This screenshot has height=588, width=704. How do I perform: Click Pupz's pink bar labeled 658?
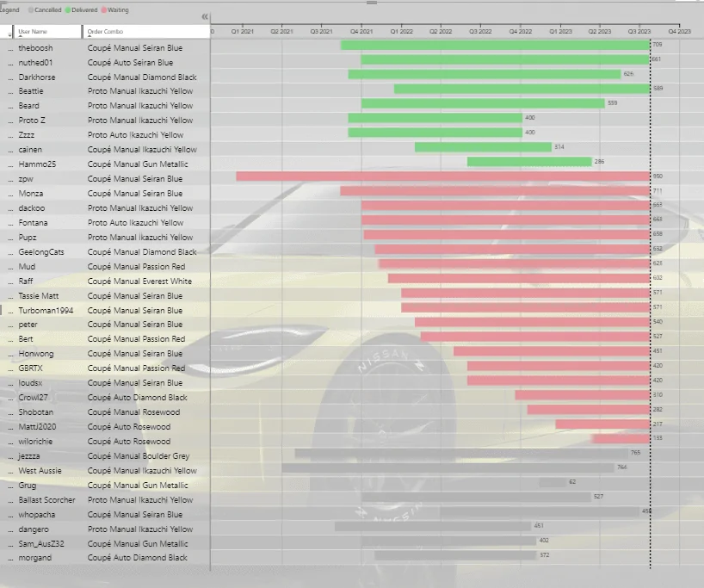pyautogui.click(x=507, y=235)
